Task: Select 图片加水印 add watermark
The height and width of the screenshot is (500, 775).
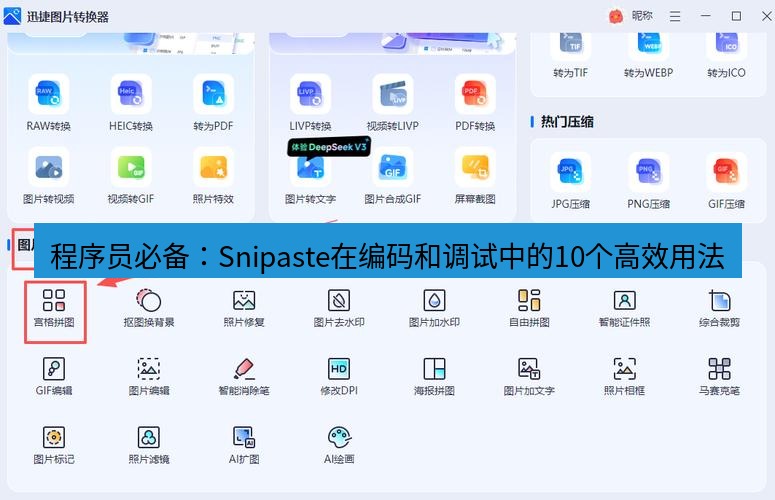Action: (x=434, y=309)
